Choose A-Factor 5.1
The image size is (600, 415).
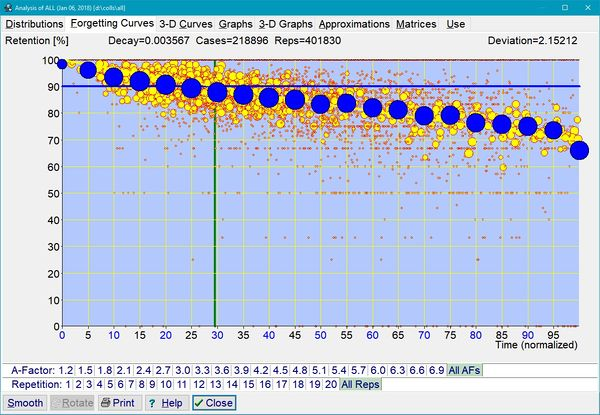click(x=320, y=370)
